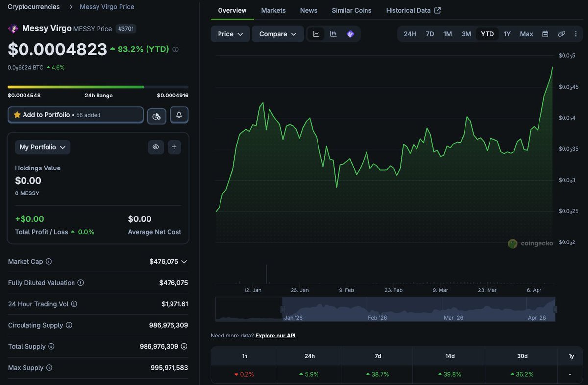Screen dimensions: 588x385
Task: Click Add to Portfolio button
Action: coord(75,115)
